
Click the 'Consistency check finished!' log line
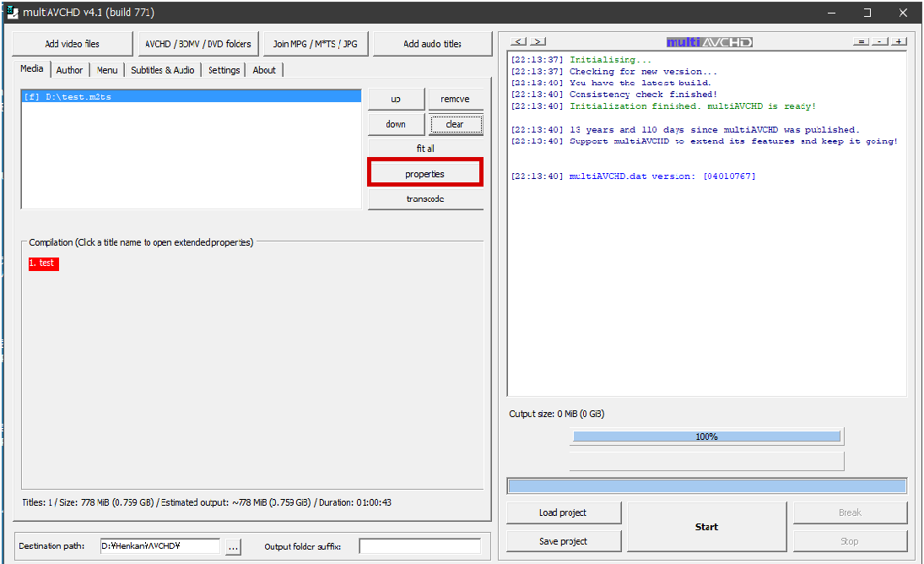pos(613,95)
